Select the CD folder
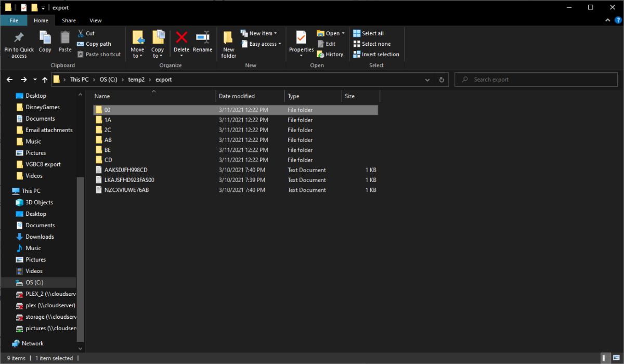624x364 pixels. [x=236, y=160]
